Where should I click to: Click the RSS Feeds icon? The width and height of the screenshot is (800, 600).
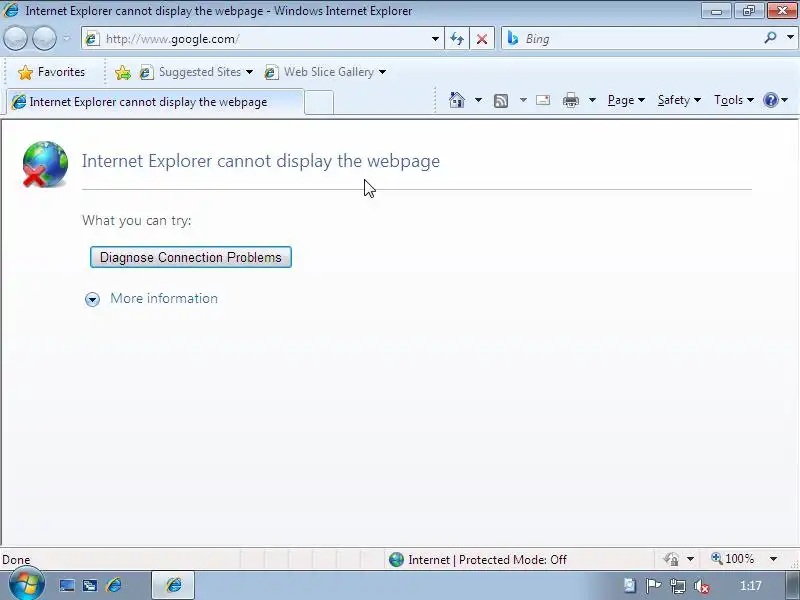coord(501,101)
